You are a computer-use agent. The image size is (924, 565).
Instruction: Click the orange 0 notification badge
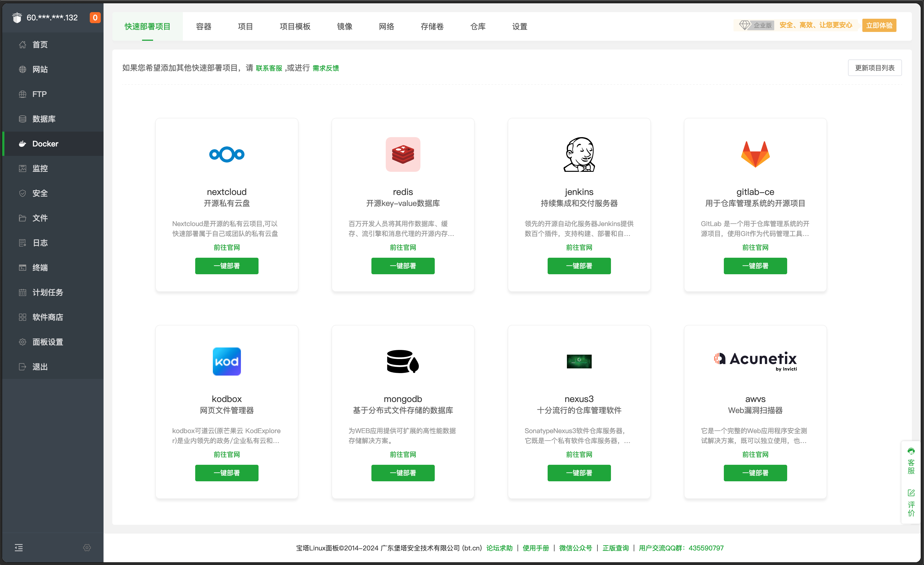95,18
